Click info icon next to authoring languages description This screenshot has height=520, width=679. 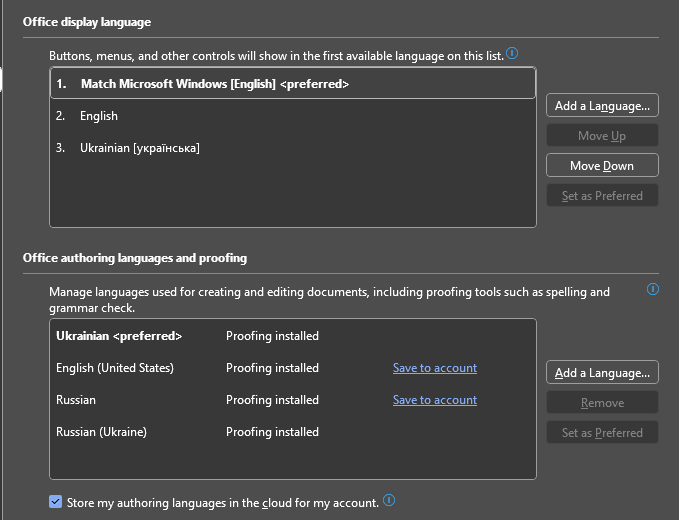[x=653, y=290]
